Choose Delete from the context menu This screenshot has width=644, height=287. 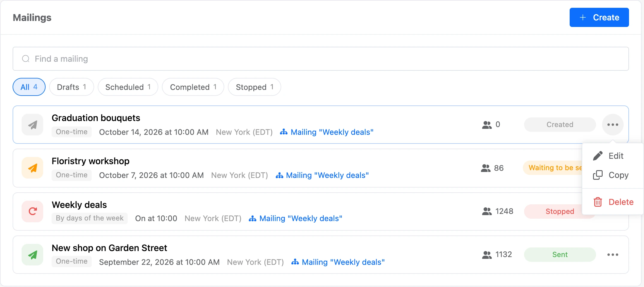pos(613,202)
